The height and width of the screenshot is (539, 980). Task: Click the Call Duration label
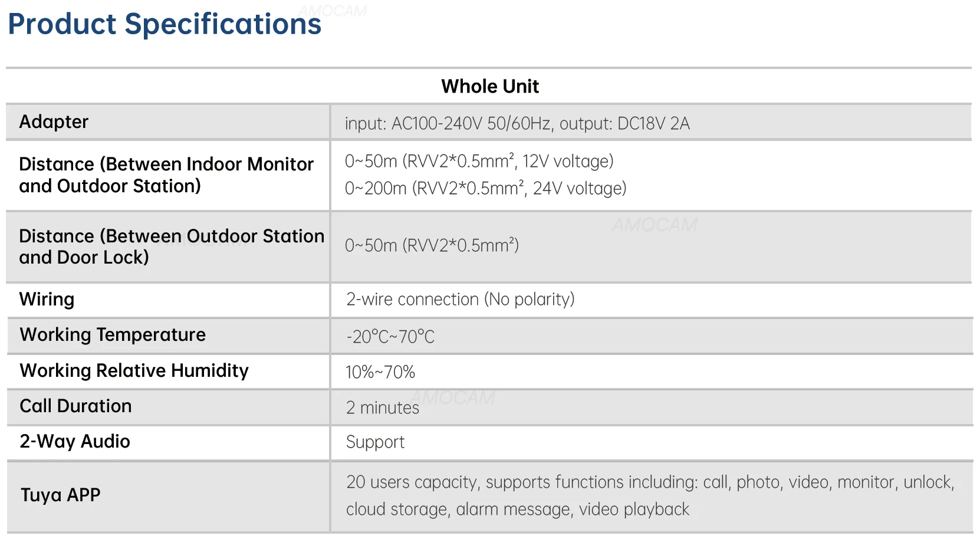coord(75,406)
